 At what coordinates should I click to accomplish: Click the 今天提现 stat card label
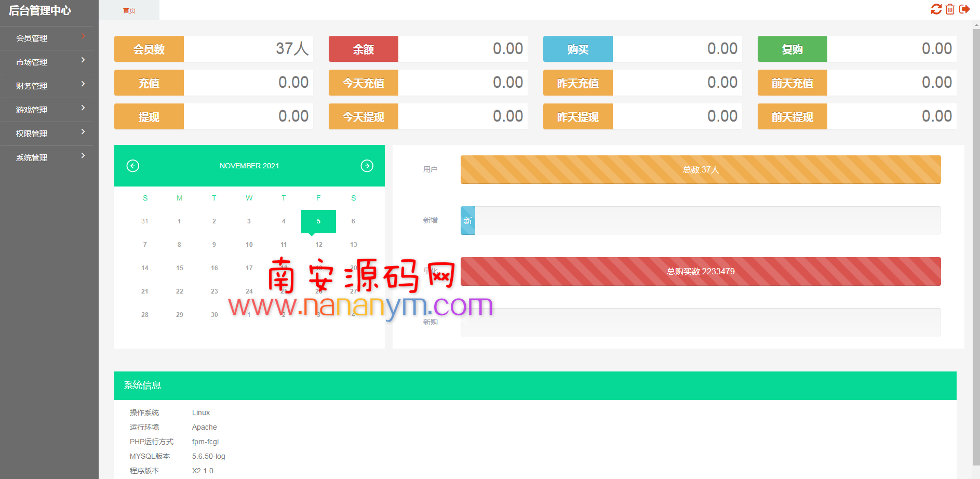(364, 116)
